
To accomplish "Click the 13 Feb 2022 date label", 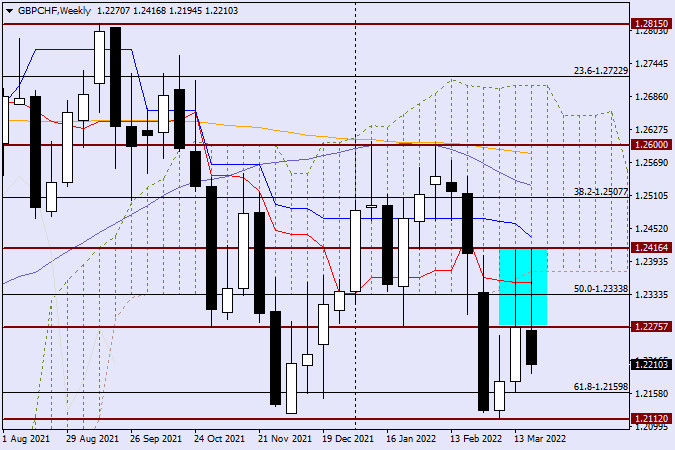I will (476, 439).
